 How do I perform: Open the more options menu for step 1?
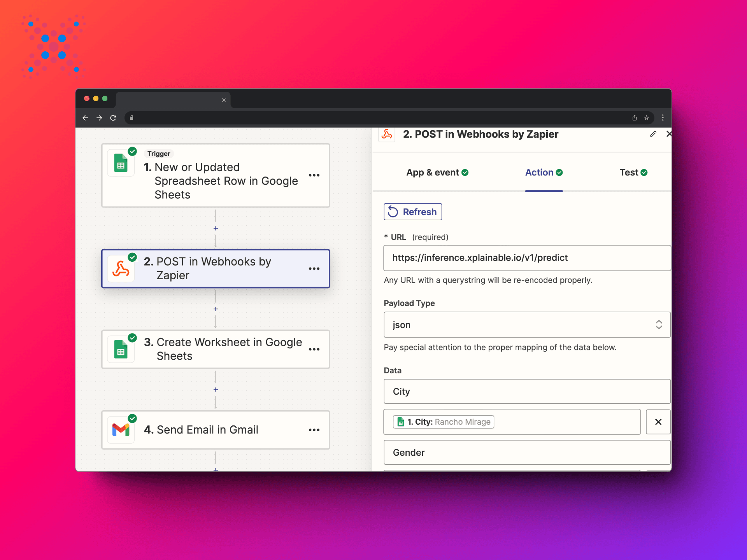pyautogui.click(x=314, y=175)
